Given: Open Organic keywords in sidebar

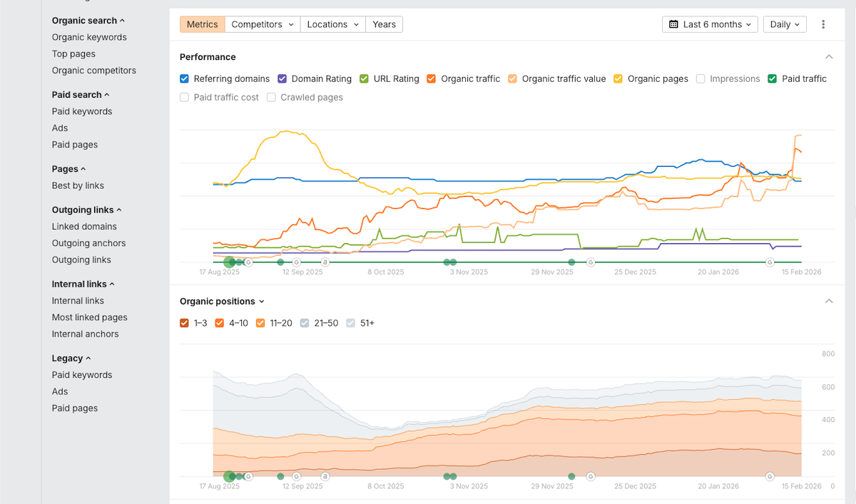Looking at the screenshot, I should click(89, 37).
